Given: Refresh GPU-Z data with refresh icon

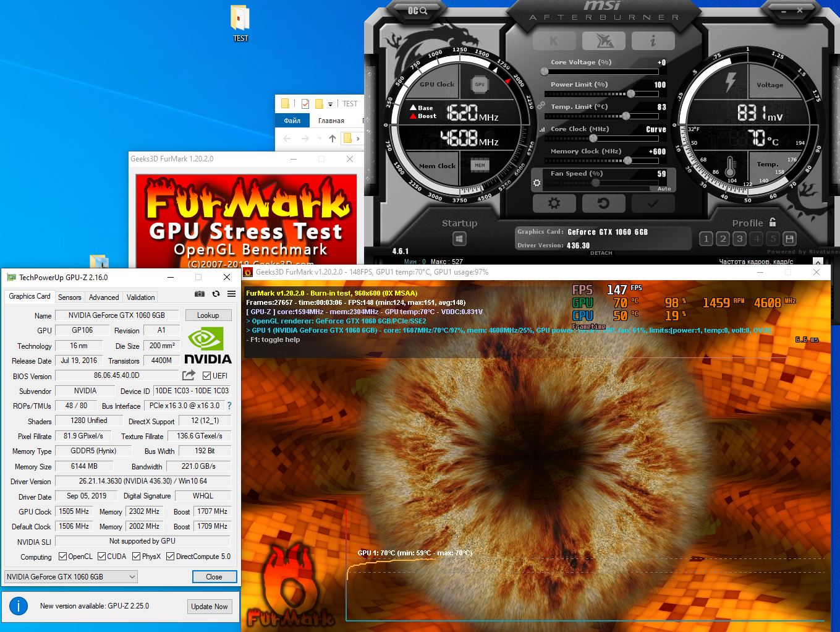Looking at the screenshot, I should 216,294.
